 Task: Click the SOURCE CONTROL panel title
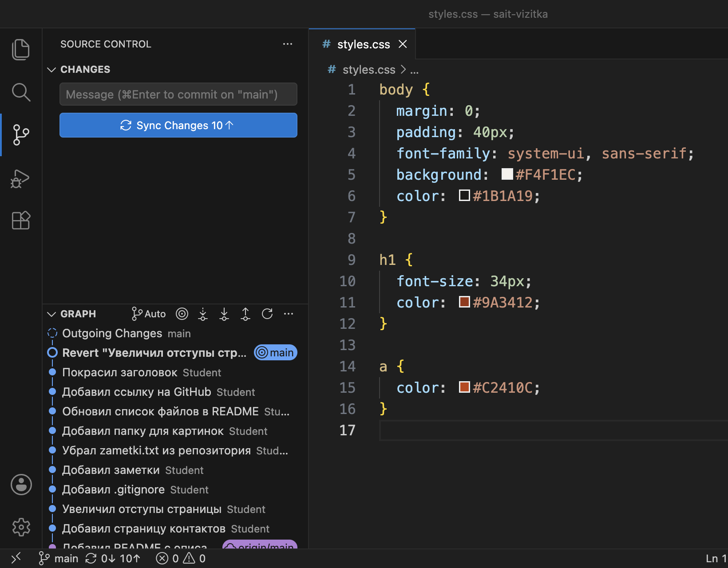(106, 44)
